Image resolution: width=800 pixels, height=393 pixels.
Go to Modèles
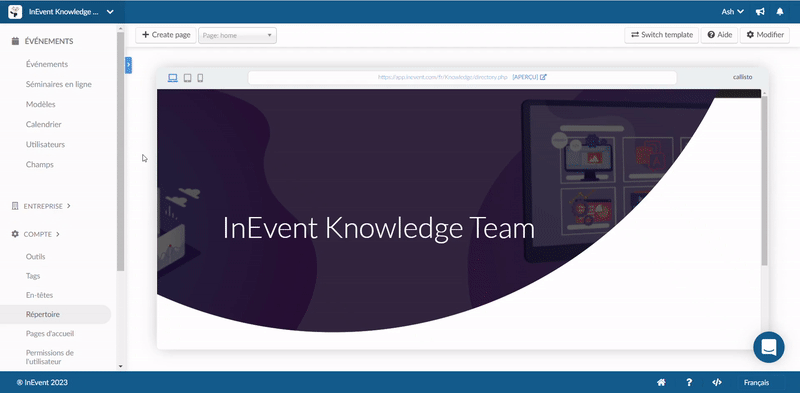pyautogui.click(x=40, y=104)
